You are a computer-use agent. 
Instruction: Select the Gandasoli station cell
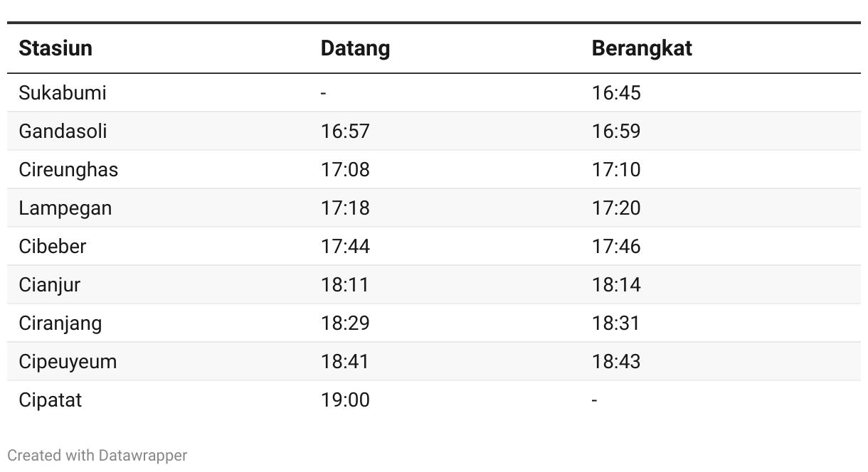tap(63, 132)
